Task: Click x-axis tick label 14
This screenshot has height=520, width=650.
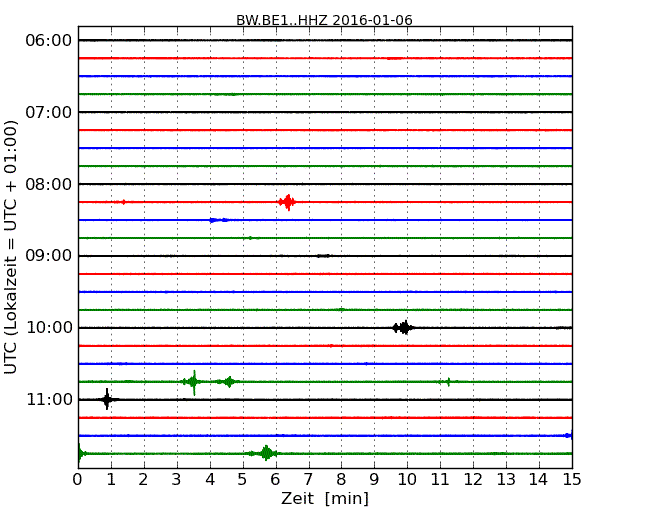Action: [x=538, y=479]
